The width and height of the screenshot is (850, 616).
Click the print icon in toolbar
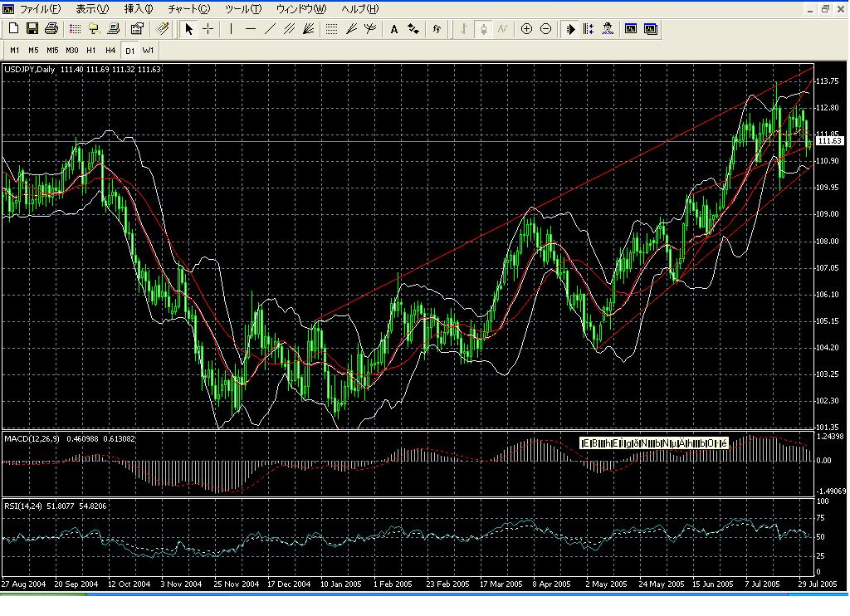(51, 29)
